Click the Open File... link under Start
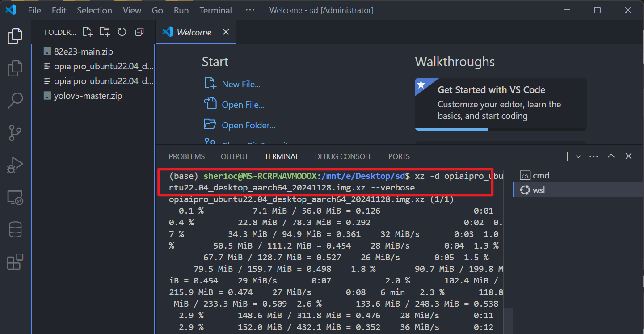 pyautogui.click(x=234, y=105)
